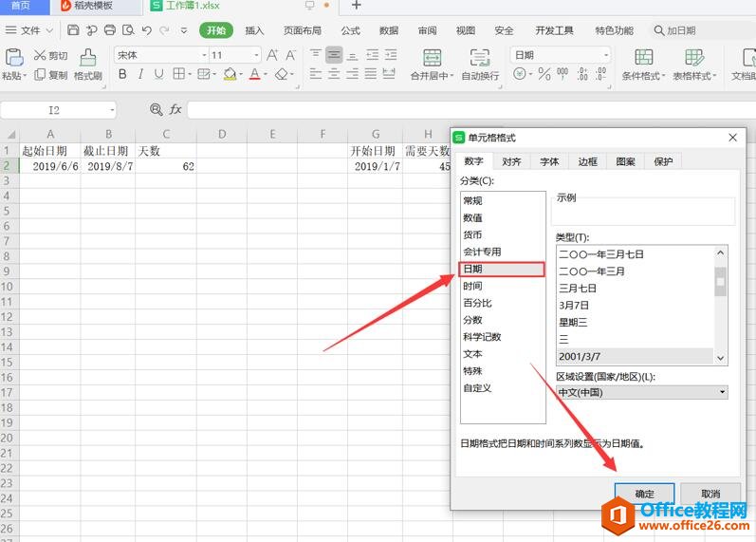Open 区域设置 中文(中国) combo box

tap(642, 392)
